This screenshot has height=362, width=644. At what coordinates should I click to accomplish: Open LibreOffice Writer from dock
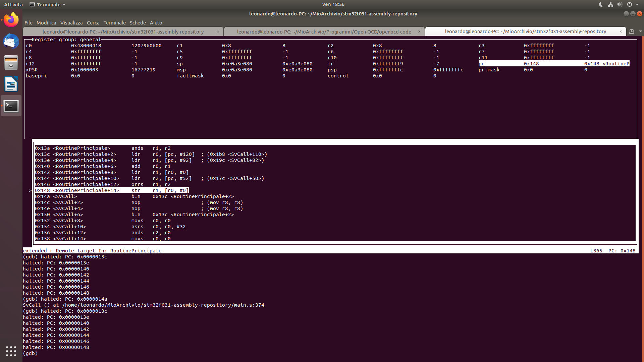[11, 84]
